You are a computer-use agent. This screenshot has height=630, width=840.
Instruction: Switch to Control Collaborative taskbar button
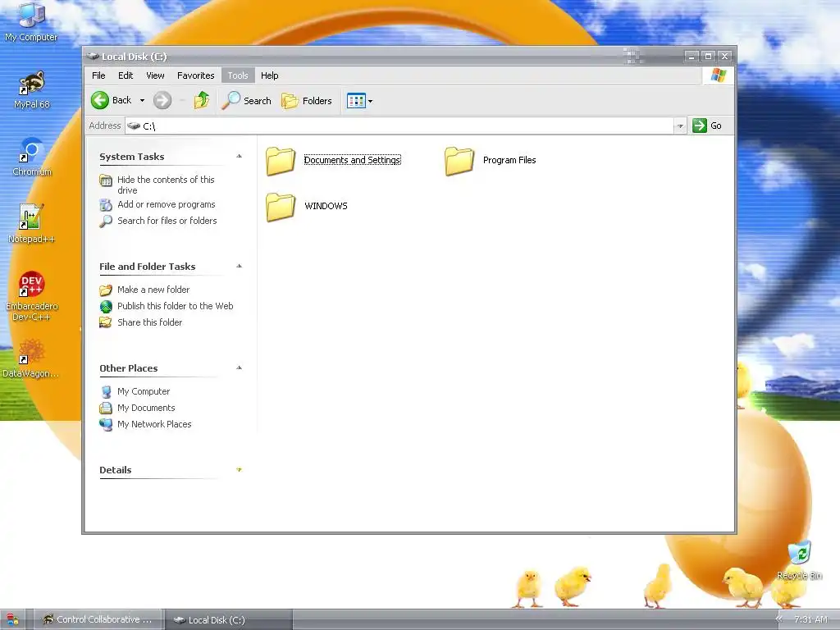(x=98, y=620)
